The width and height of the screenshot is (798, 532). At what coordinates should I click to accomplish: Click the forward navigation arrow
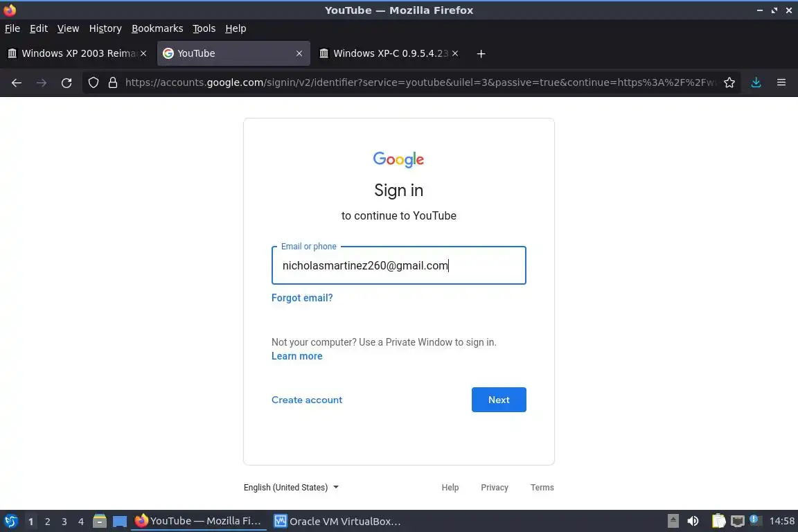tap(42, 82)
